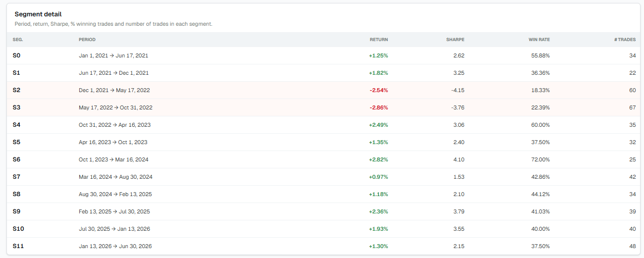Click the S7 return value +0.97%
644x258 pixels.
[x=378, y=177]
